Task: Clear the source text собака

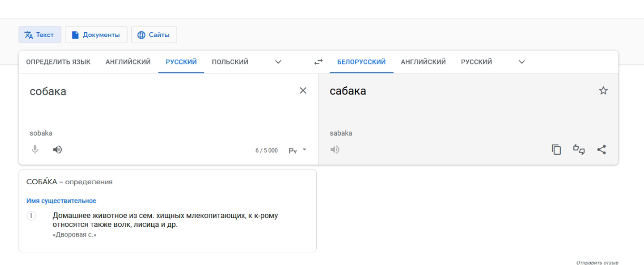Action: [303, 90]
